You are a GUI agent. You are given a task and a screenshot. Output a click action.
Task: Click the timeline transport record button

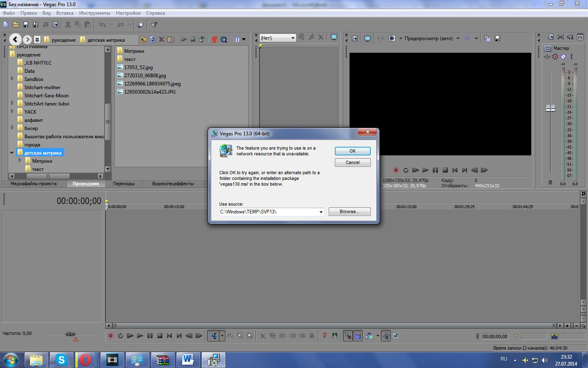pyautogui.click(x=110, y=336)
